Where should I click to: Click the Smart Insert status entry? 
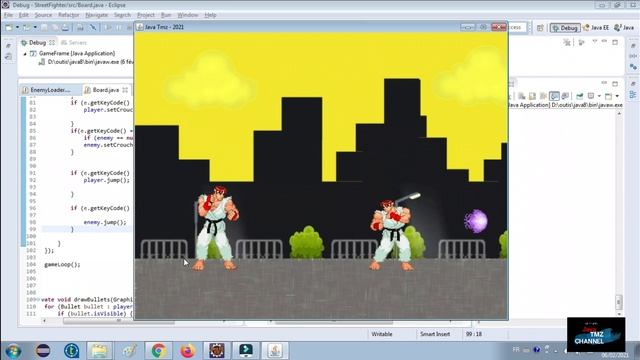coord(435,334)
